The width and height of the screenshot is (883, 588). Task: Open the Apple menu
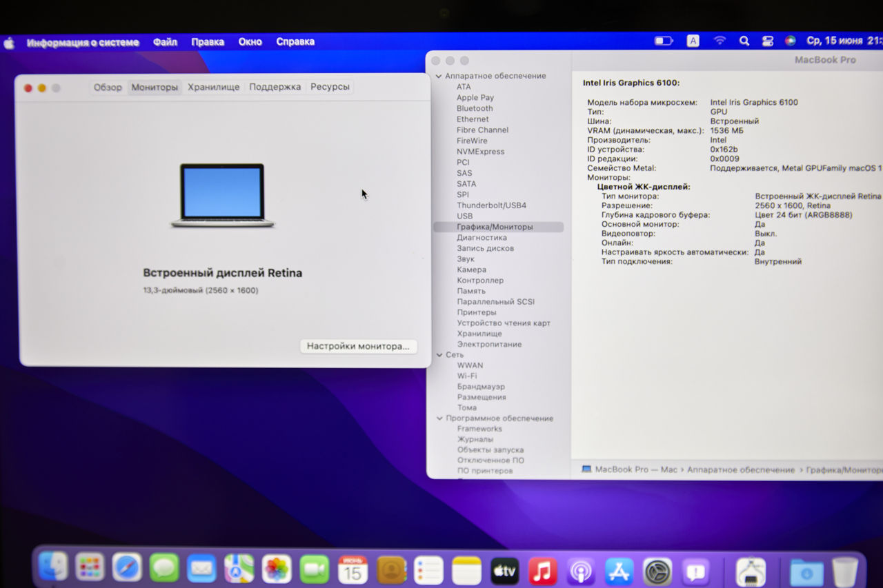(9, 43)
